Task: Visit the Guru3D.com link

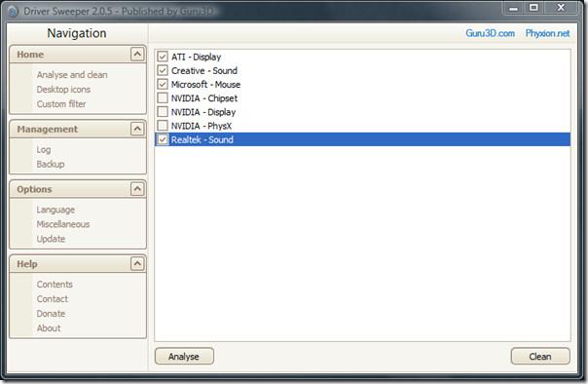Action: (x=490, y=33)
